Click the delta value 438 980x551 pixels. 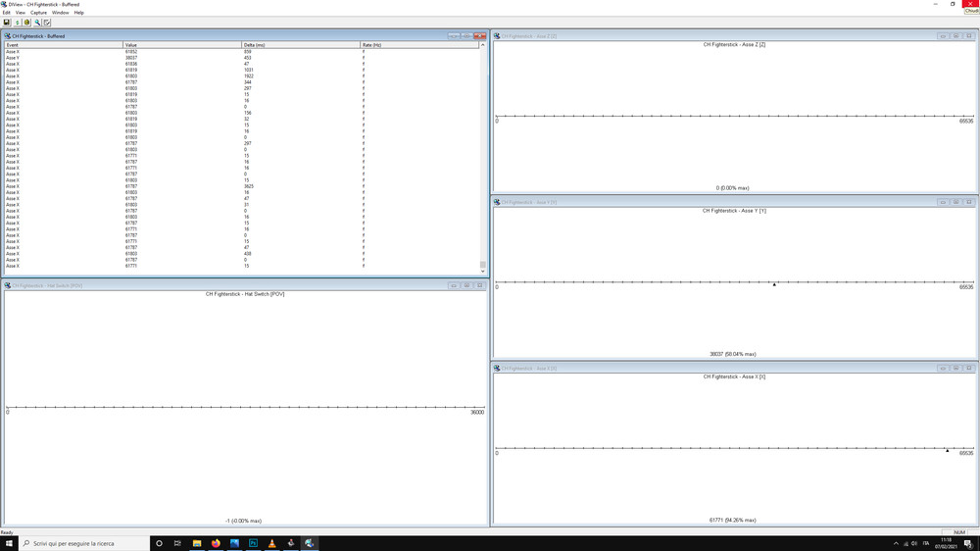(248, 254)
